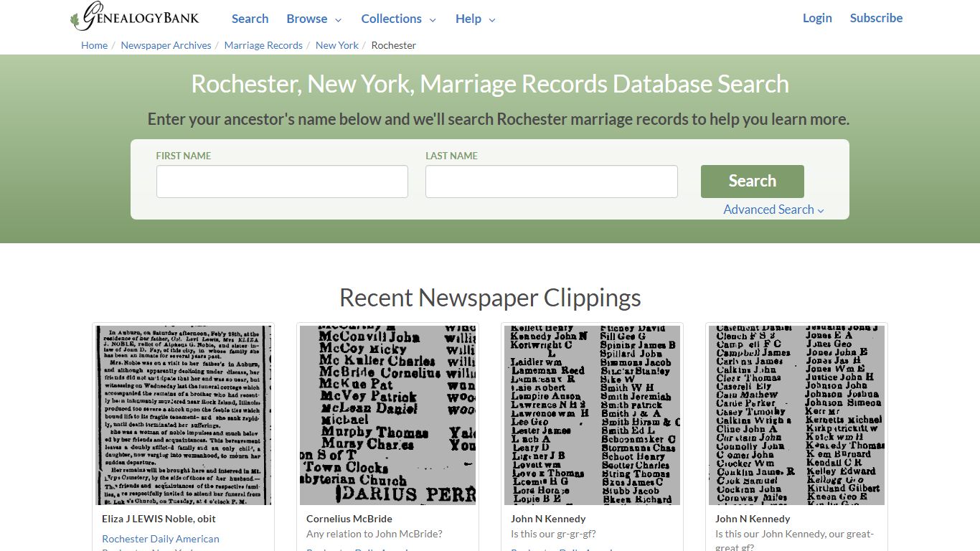Expand the Advanced Search options
This screenshot has height=551, width=980.
coord(773,209)
